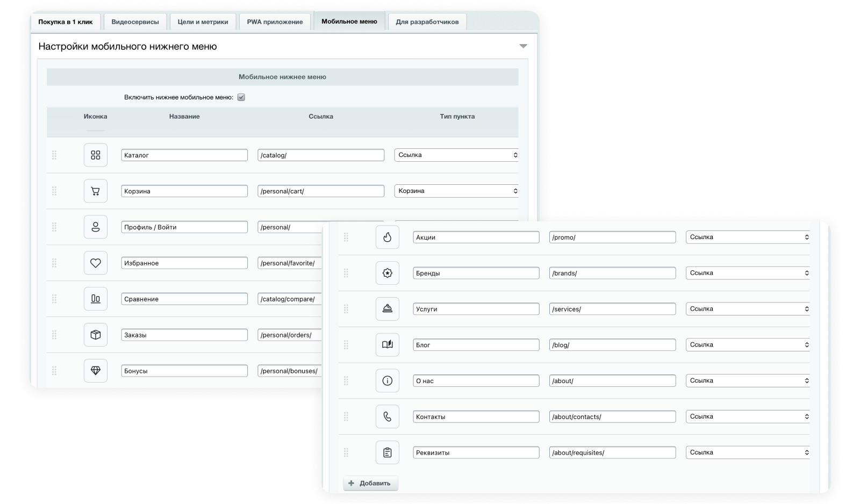The height and width of the screenshot is (504, 860).
Task: Click the /services/ link input field
Action: click(613, 309)
